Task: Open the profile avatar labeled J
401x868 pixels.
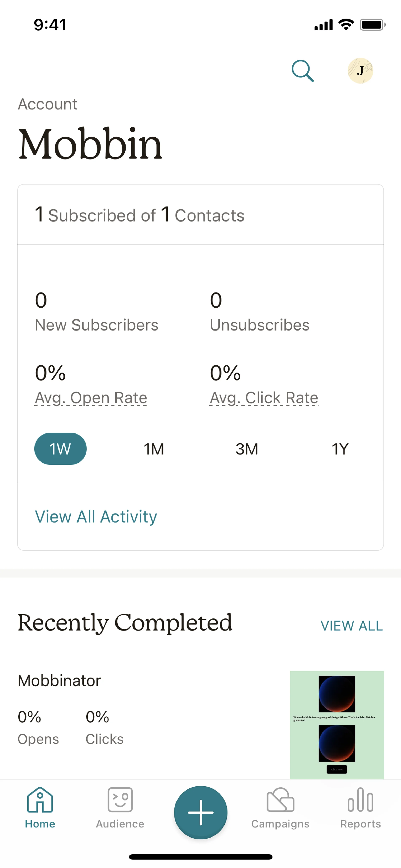Action: click(x=360, y=71)
